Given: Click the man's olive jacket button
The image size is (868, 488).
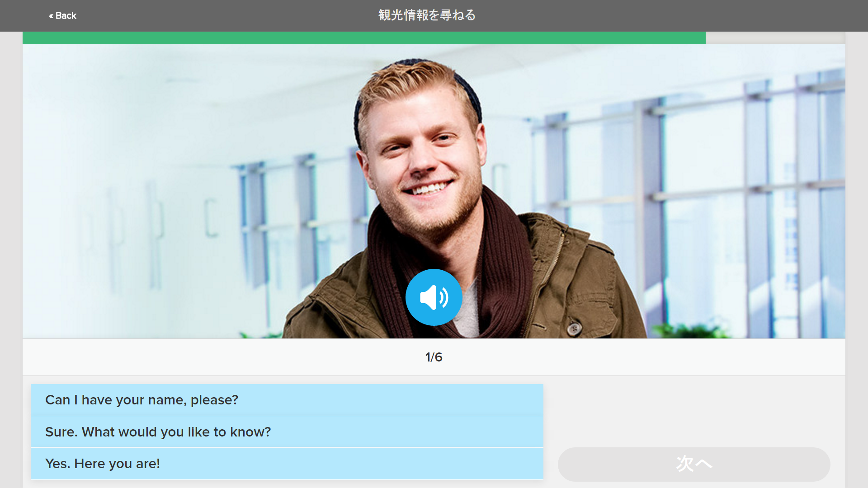Looking at the screenshot, I should pos(573,328).
